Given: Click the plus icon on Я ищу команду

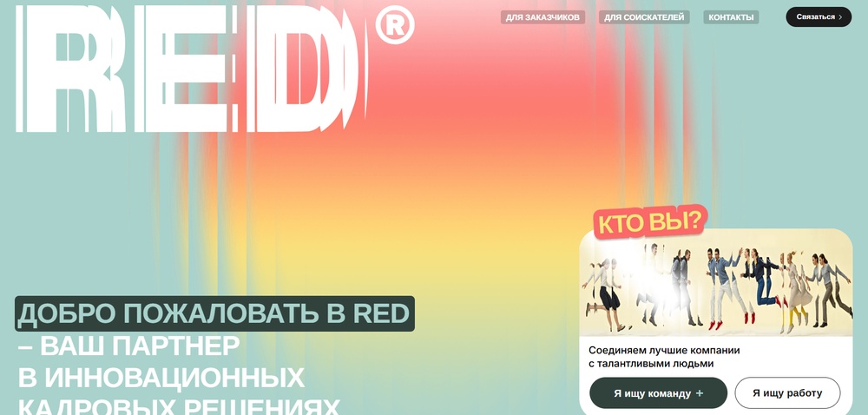Looking at the screenshot, I should 700,393.
